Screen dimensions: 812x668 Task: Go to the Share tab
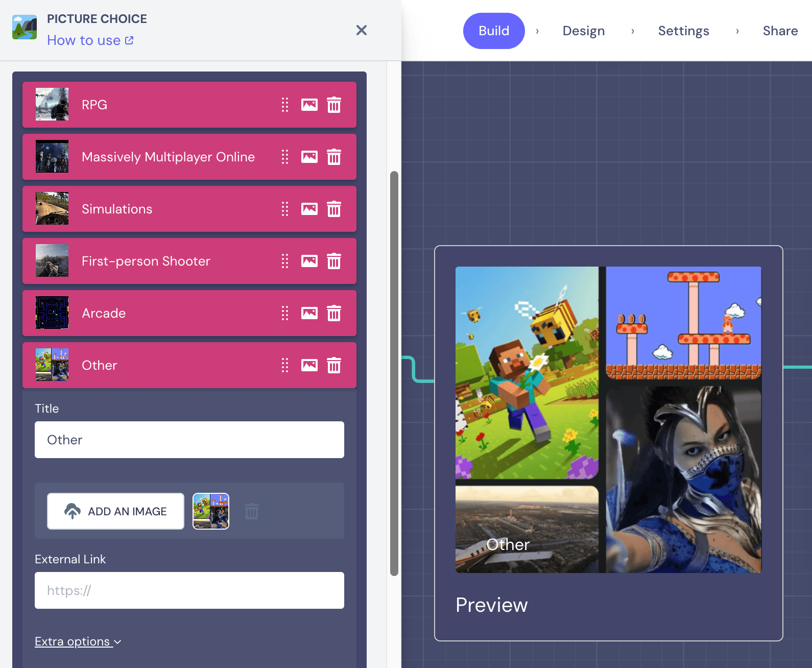coord(780,31)
